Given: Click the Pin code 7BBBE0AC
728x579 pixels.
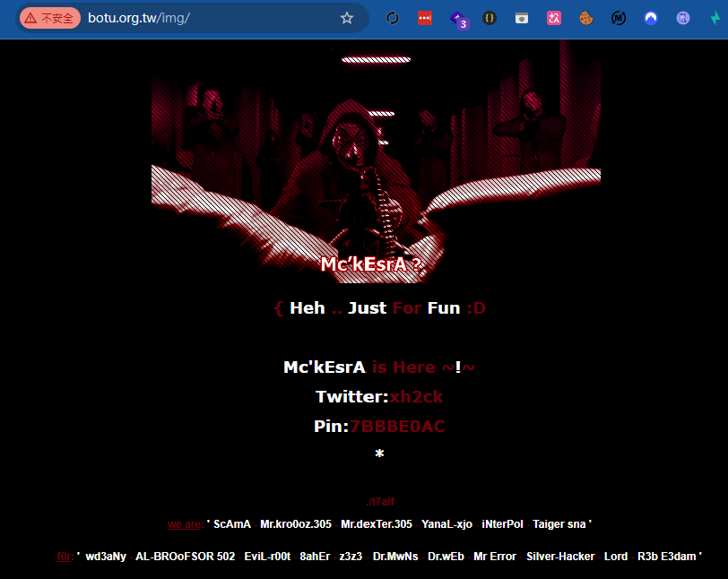Looking at the screenshot, I should tap(397, 427).
